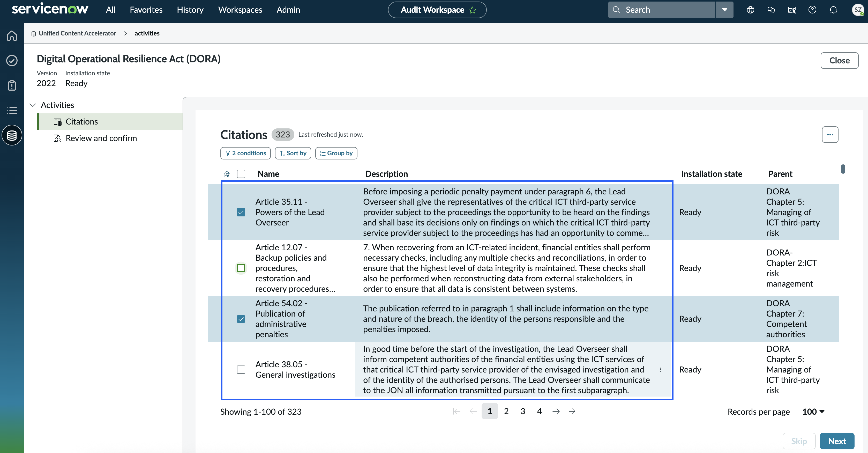868x453 pixels.
Task: Toggle the select-all checkbox in the header
Action: point(241,174)
